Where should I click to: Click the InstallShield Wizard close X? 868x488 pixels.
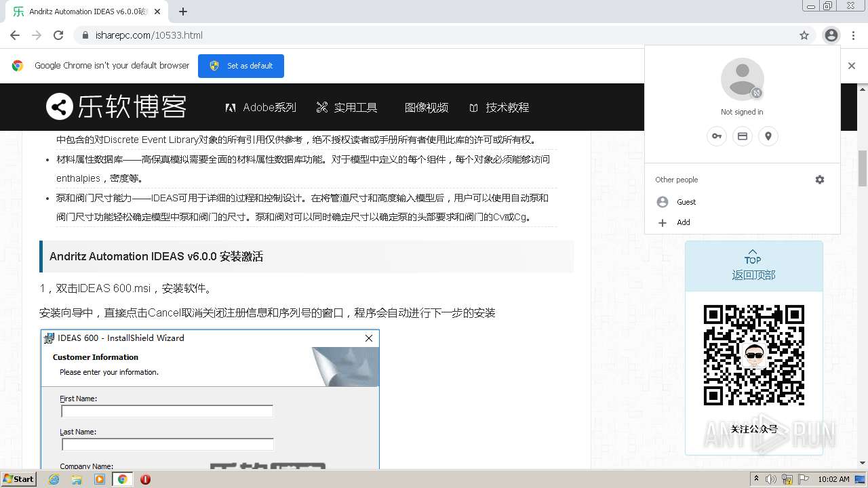(369, 338)
